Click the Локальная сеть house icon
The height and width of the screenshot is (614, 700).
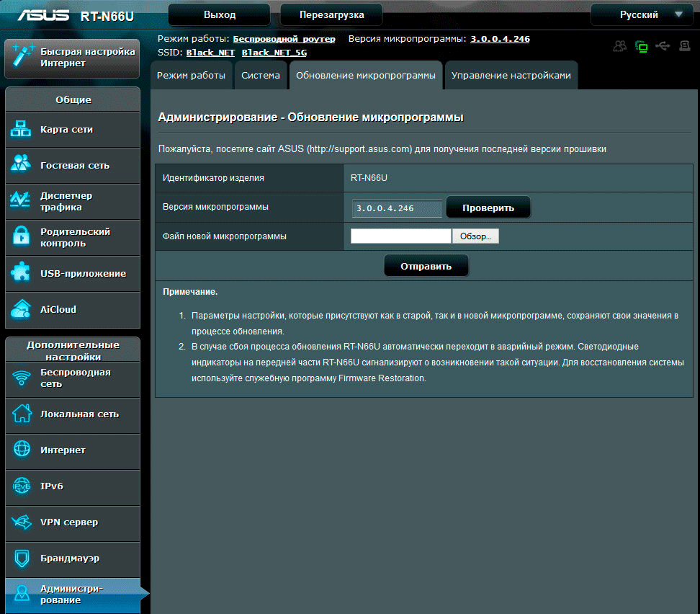pos(22,414)
